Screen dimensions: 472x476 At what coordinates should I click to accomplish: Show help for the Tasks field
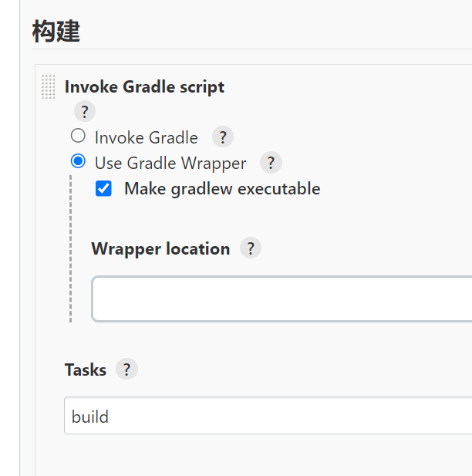pos(126,370)
